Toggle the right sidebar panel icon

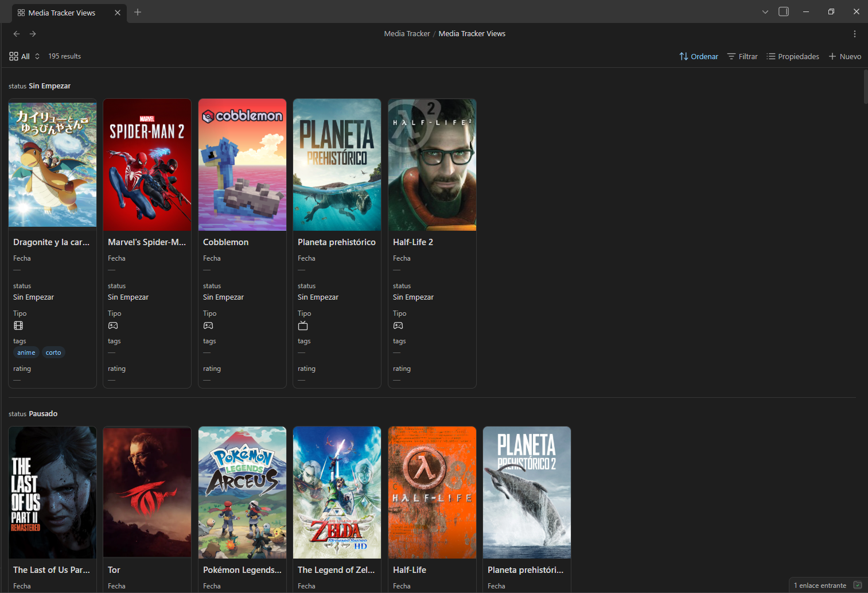coord(783,12)
